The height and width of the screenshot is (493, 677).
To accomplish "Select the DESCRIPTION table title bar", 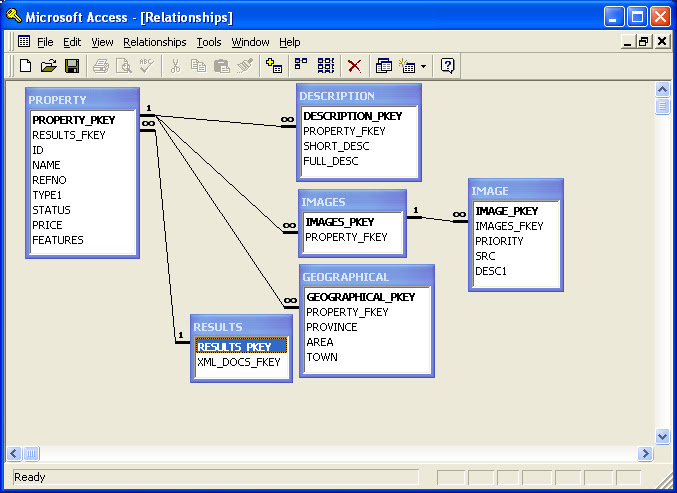I will tap(359, 96).
